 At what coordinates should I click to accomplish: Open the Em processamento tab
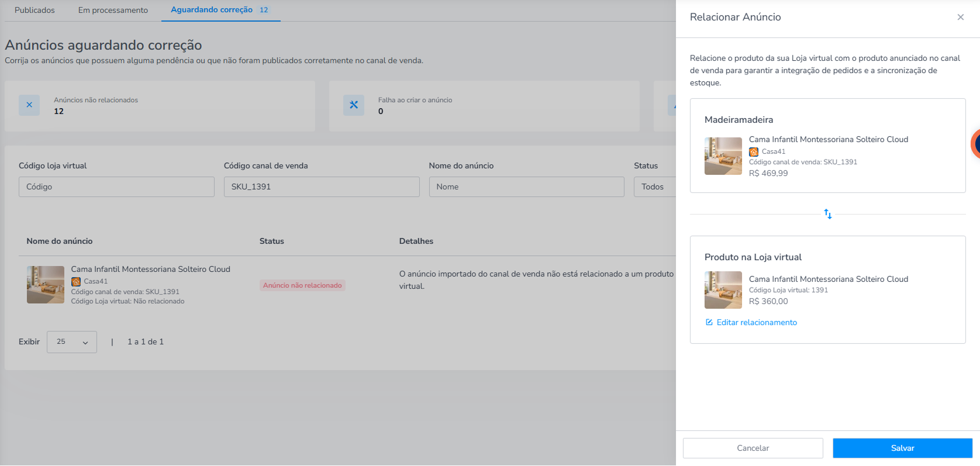click(x=113, y=10)
